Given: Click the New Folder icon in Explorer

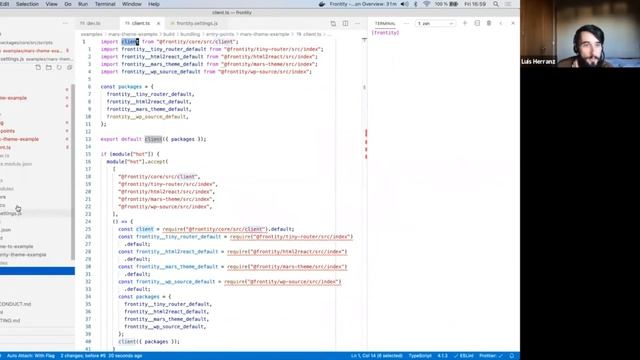Looking at the screenshot, I should [49, 67].
